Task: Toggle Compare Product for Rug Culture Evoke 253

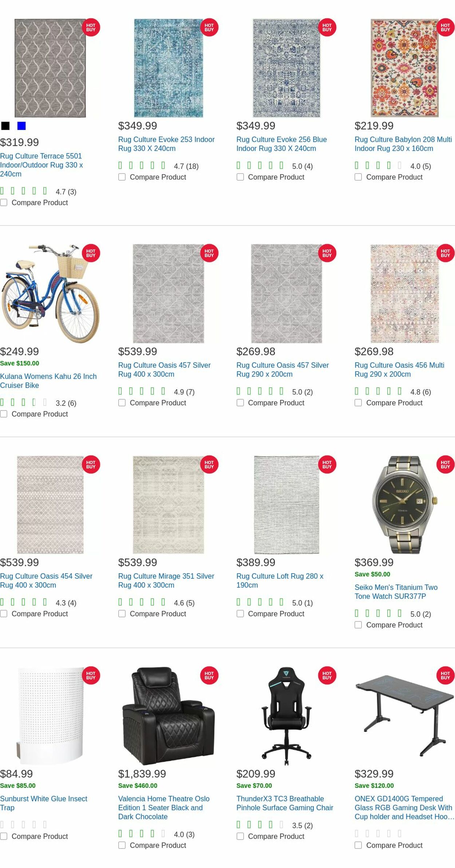Action: pos(122,177)
